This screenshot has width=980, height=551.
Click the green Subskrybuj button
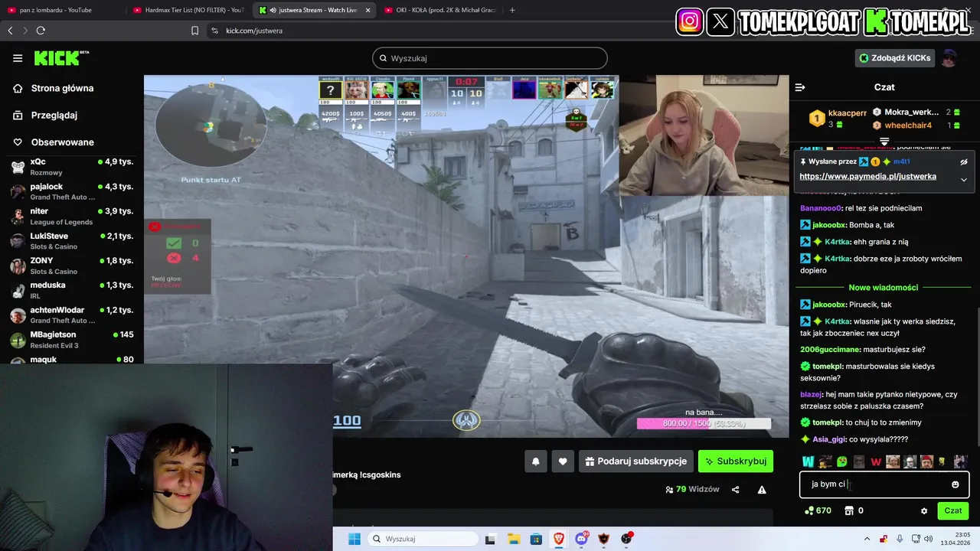click(x=736, y=461)
